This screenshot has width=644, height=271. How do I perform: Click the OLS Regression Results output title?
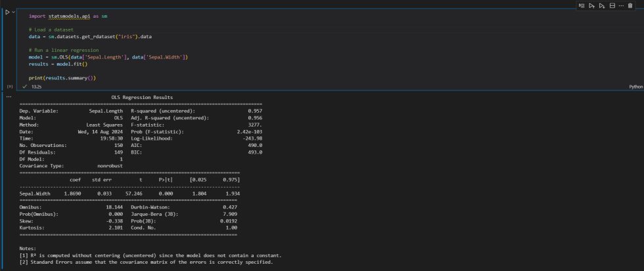coord(142,97)
